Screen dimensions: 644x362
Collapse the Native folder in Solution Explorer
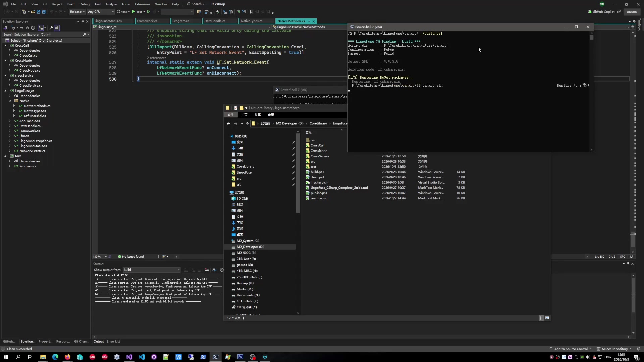tap(10, 101)
